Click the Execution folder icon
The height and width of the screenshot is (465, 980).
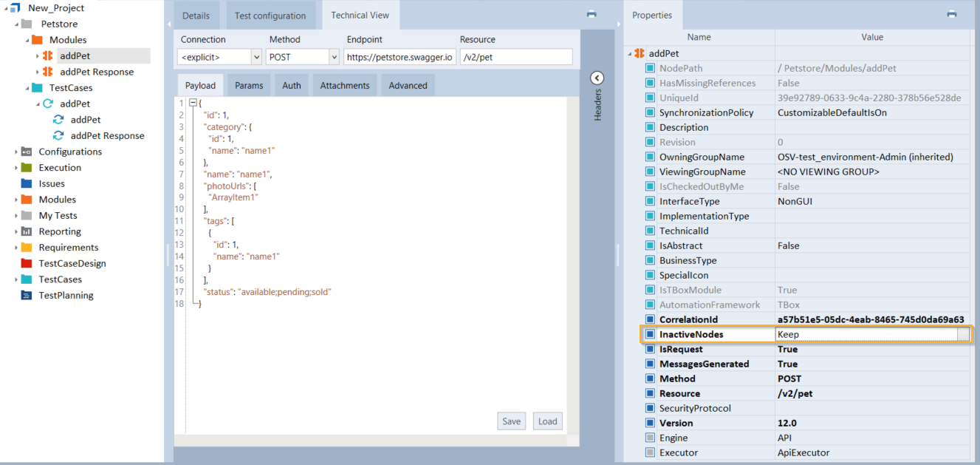point(27,168)
